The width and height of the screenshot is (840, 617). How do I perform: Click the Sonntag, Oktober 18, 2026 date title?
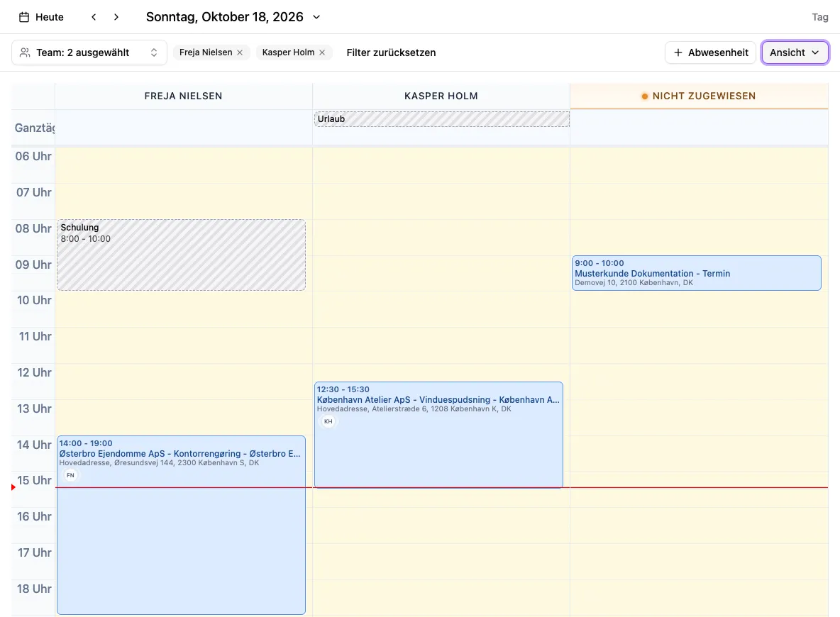coord(224,17)
